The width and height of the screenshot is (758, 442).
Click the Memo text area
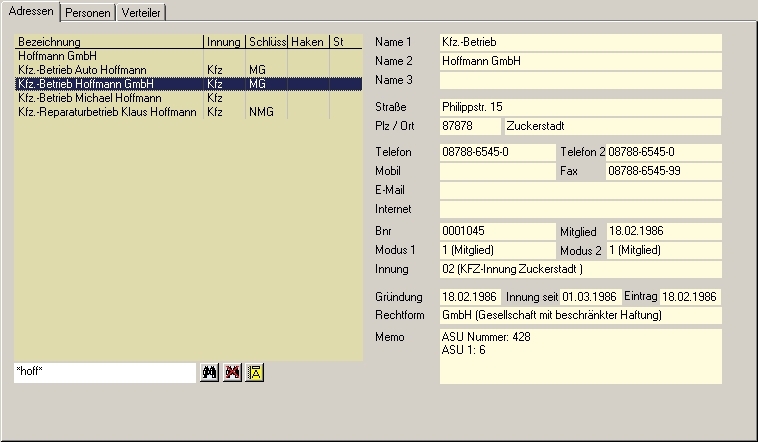point(579,356)
